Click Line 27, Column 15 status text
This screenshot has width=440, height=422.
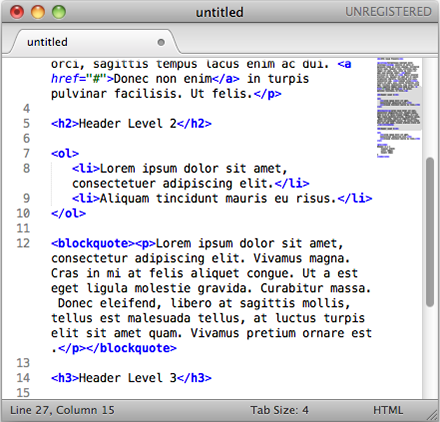pyautogui.click(x=62, y=410)
